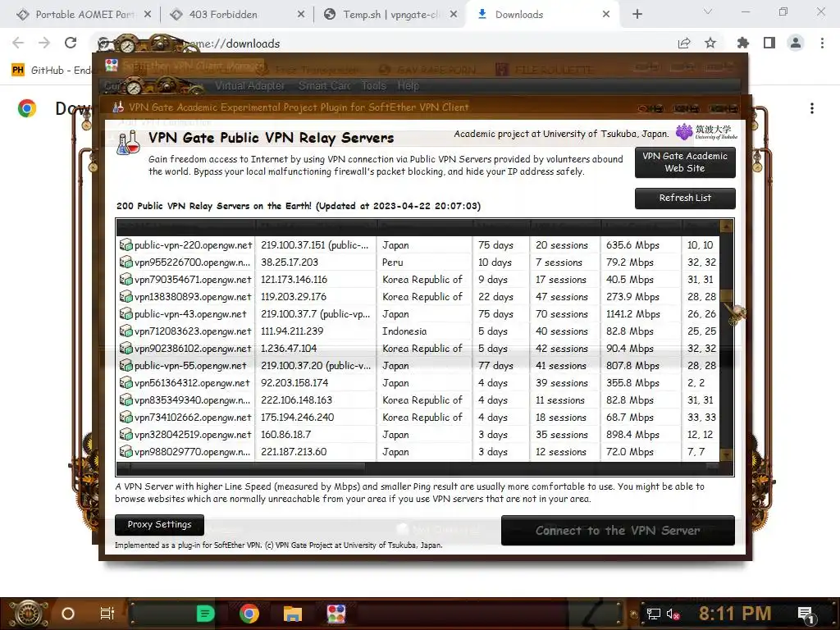Click server icon of public-vpn-55 row

click(126, 365)
